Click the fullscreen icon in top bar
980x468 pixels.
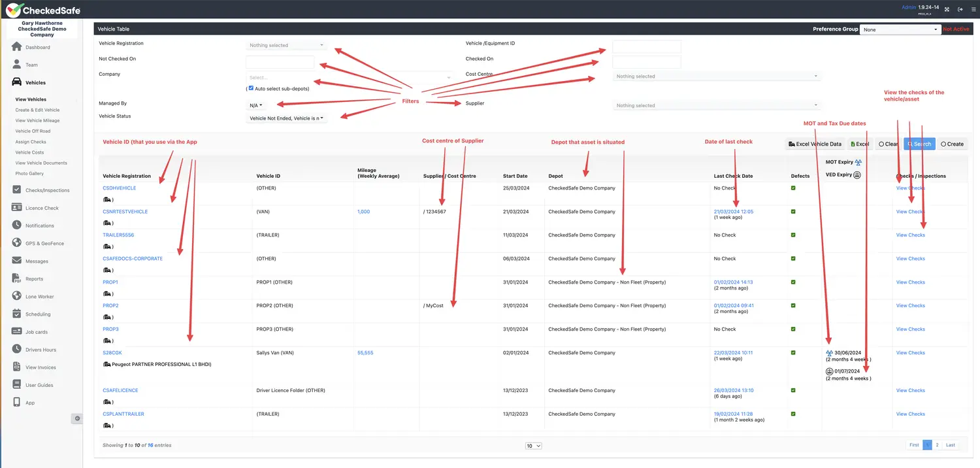point(947,9)
